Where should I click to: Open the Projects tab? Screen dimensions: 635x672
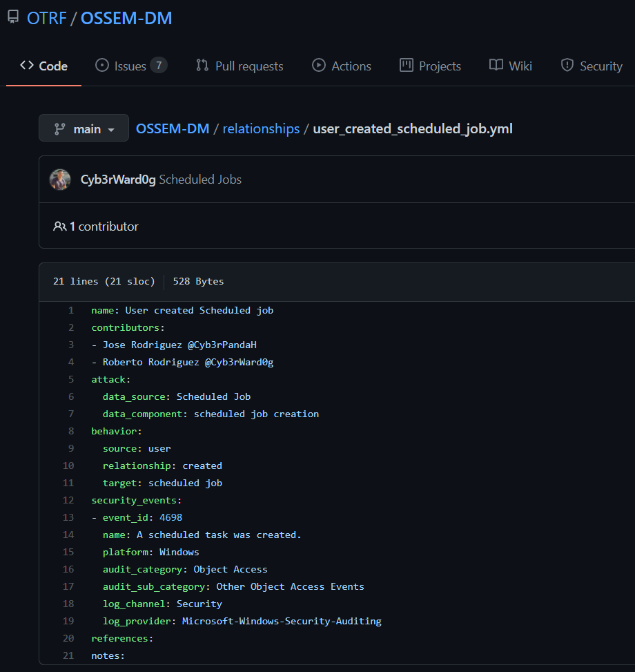pos(430,66)
